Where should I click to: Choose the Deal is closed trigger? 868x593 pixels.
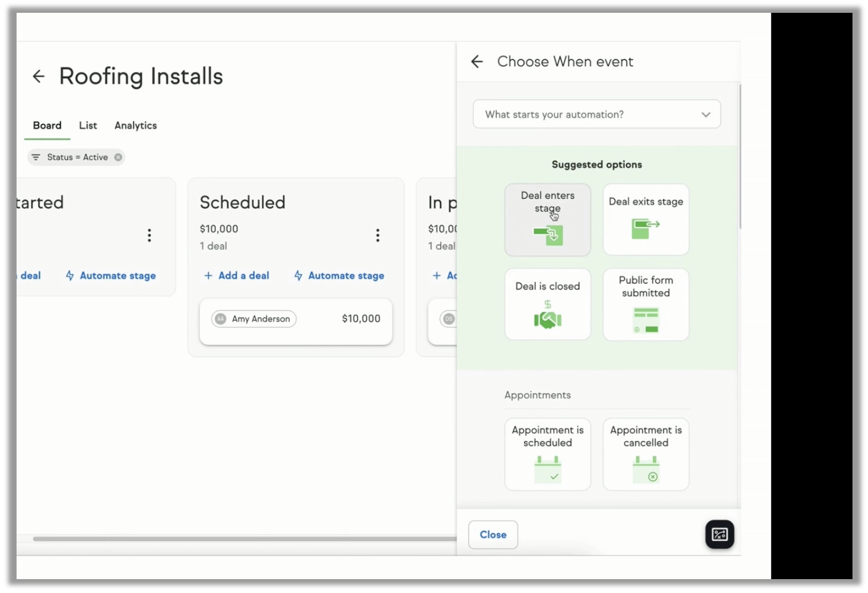pos(548,304)
